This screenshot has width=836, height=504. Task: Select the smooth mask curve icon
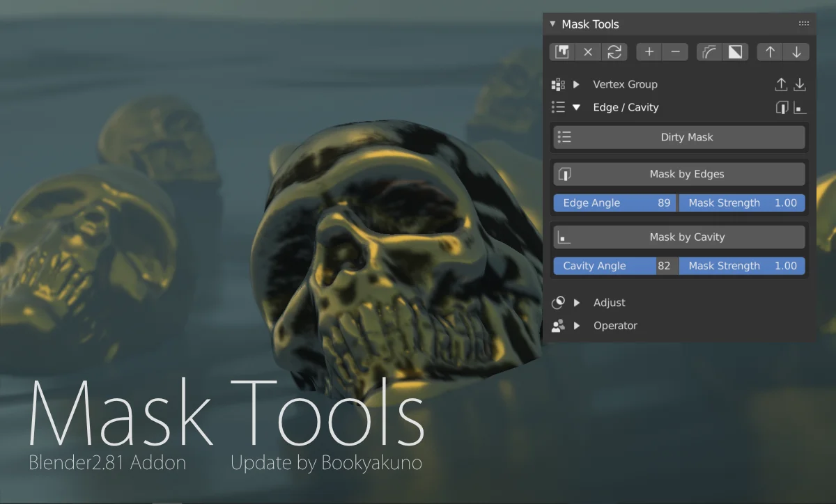click(709, 52)
